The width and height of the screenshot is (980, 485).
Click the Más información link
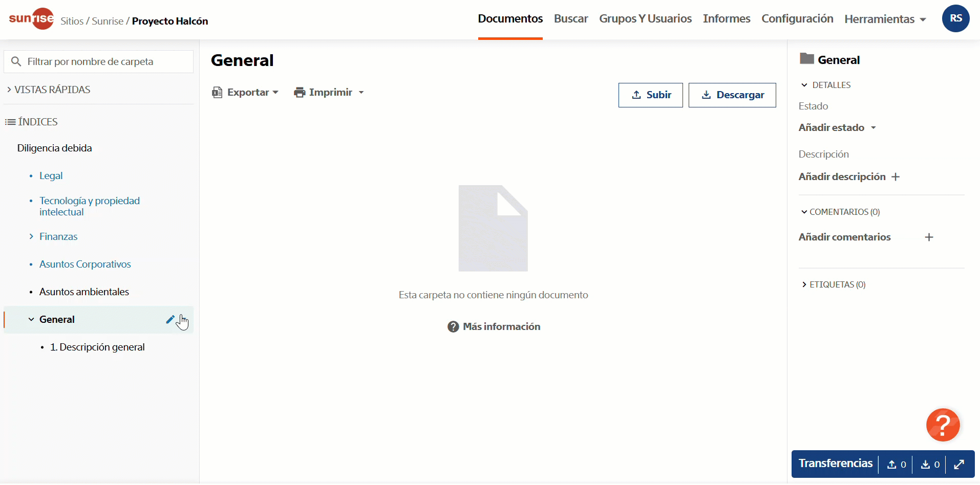click(501, 327)
